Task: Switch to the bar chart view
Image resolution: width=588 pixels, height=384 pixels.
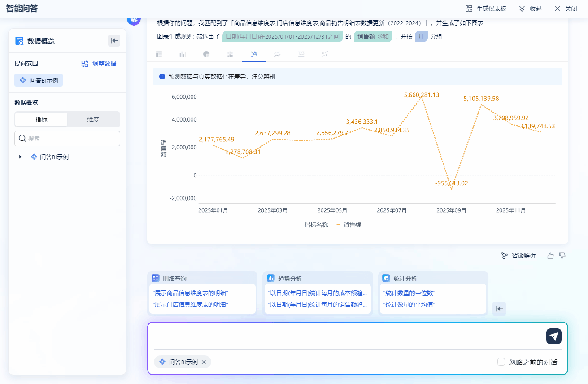Action: coord(183,54)
